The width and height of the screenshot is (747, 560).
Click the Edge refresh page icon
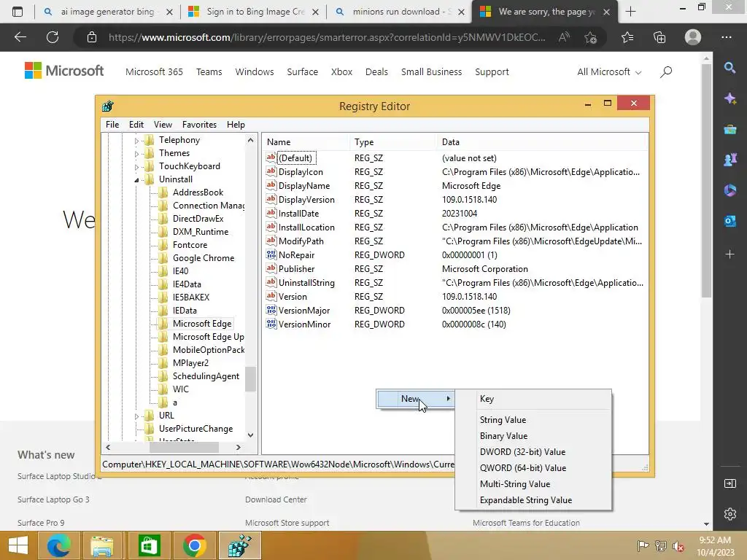(x=53, y=37)
